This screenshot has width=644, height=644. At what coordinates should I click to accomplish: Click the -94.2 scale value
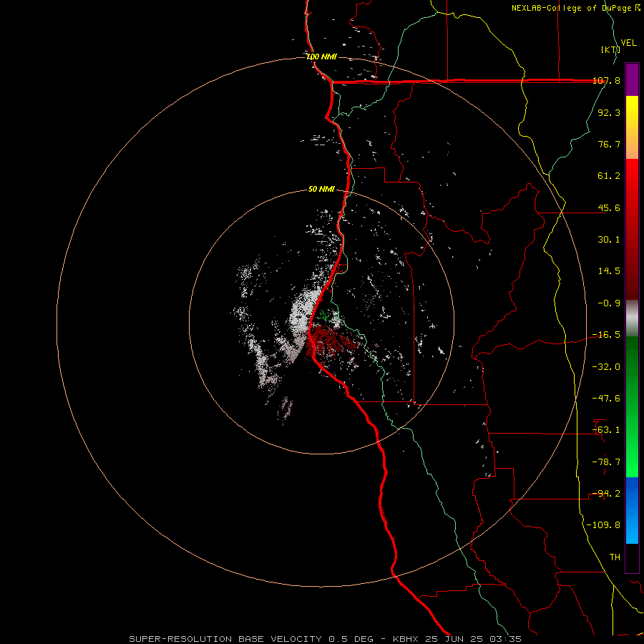(x=606, y=494)
